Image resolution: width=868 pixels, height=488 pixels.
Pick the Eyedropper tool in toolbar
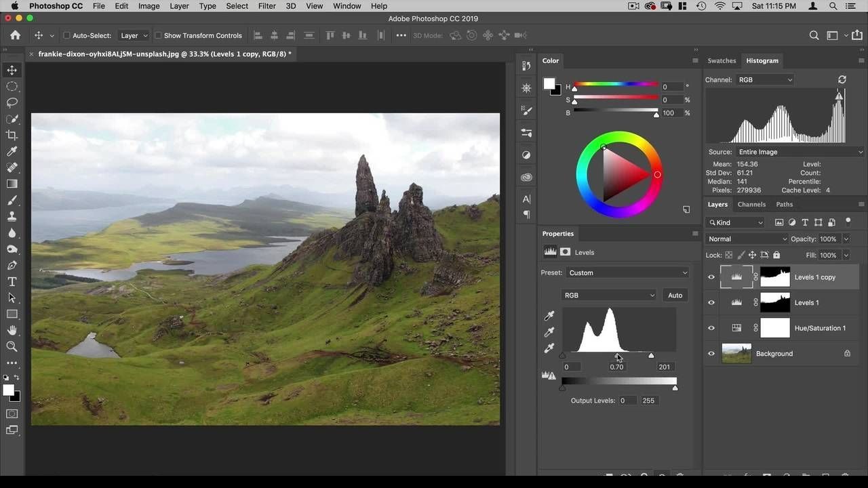12,152
